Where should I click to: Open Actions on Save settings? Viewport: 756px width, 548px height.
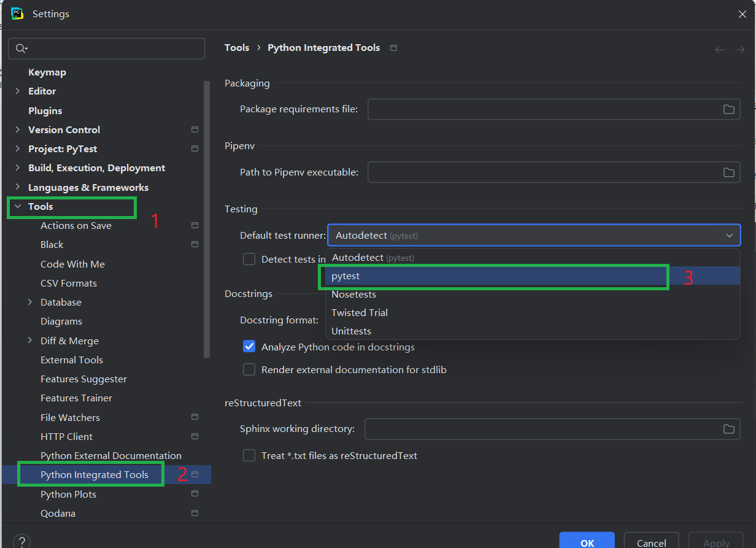click(76, 226)
